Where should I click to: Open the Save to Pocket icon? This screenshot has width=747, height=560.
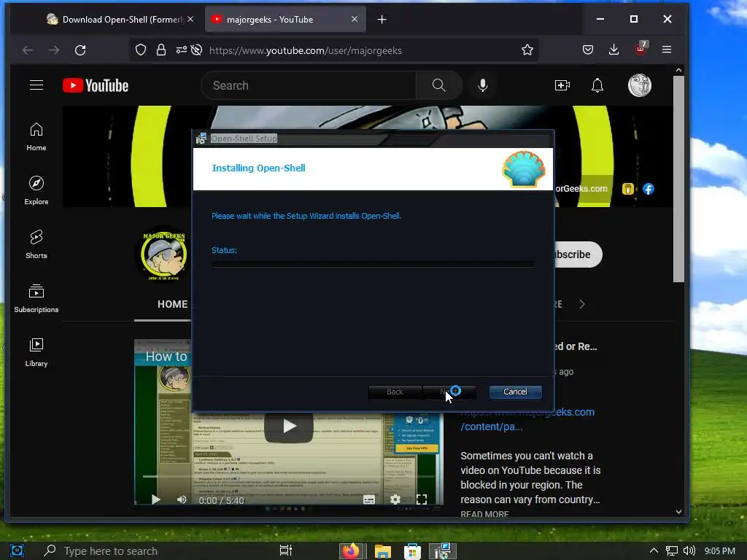pos(588,50)
